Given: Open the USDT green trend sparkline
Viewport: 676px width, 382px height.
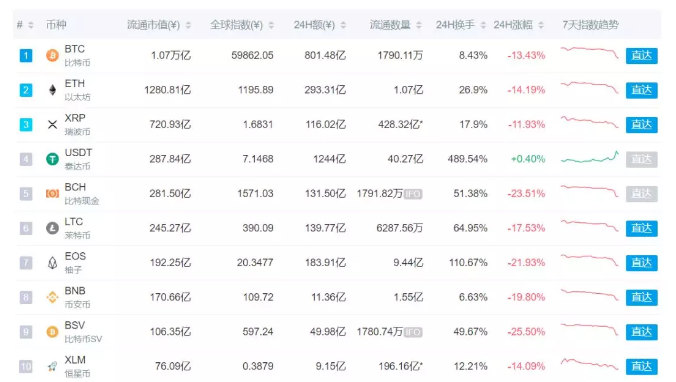Looking at the screenshot, I should (x=589, y=158).
